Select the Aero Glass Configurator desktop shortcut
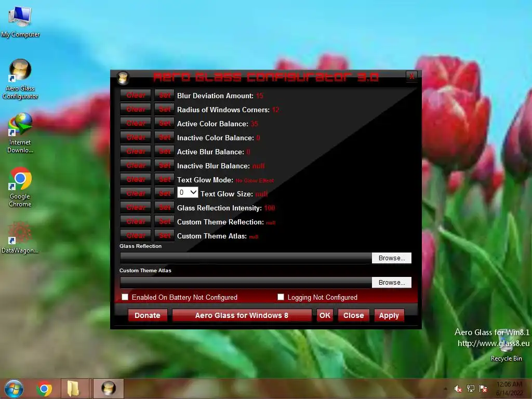The width and height of the screenshot is (532, 399). pyautogui.click(x=20, y=79)
